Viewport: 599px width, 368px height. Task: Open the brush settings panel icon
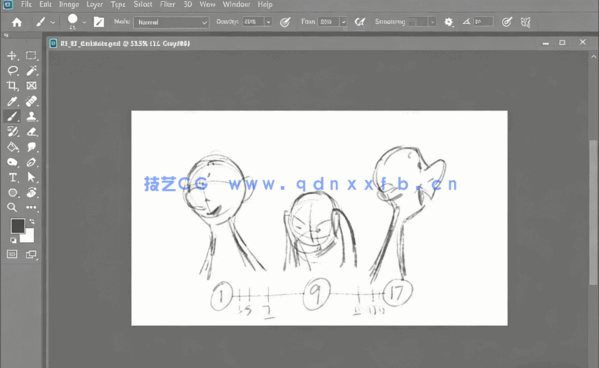(x=99, y=22)
